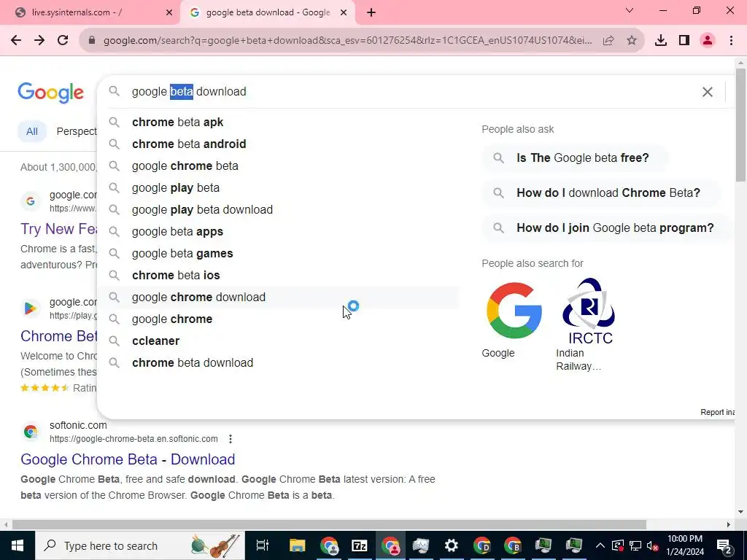The image size is (747, 560).
Task: Close the live.sysinternals.com tab
Action: tap(169, 13)
